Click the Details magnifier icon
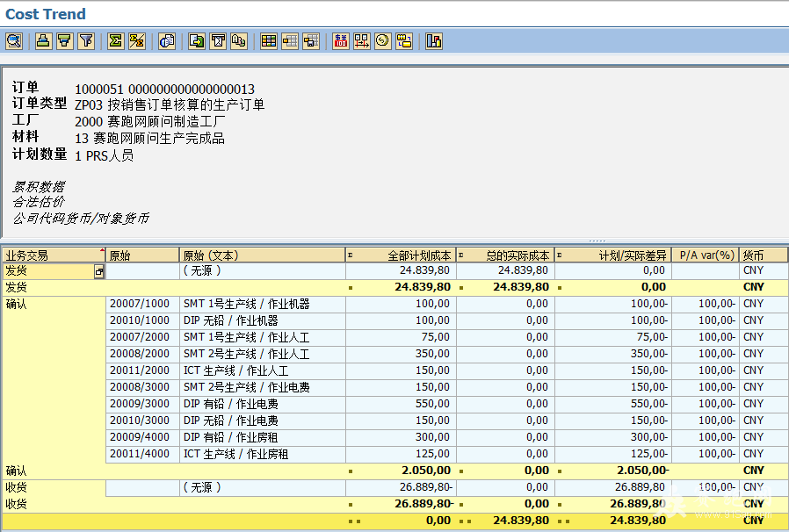789x532 pixels. coord(14,41)
